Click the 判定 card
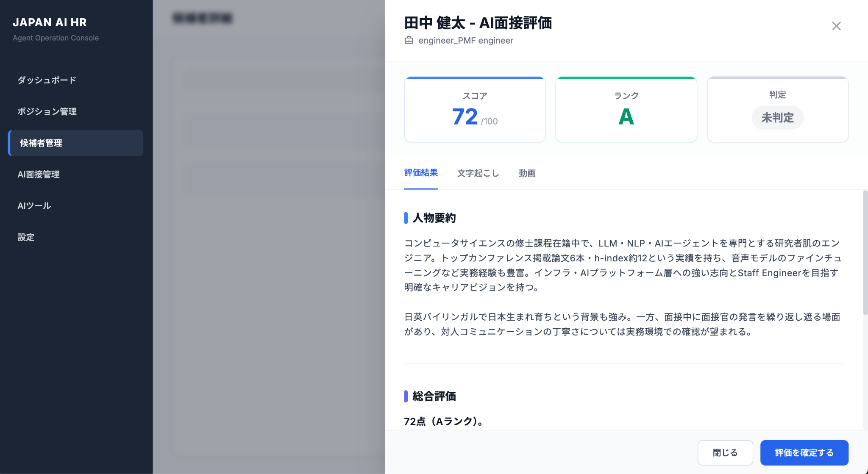Viewport: 868px width, 474px height. (x=778, y=109)
